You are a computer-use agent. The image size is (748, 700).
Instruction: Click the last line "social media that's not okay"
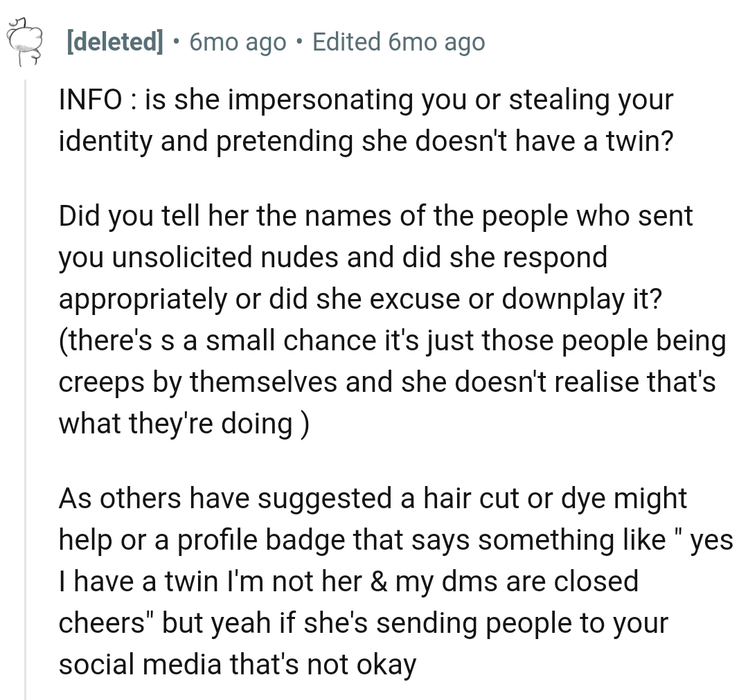(x=238, y=665)
